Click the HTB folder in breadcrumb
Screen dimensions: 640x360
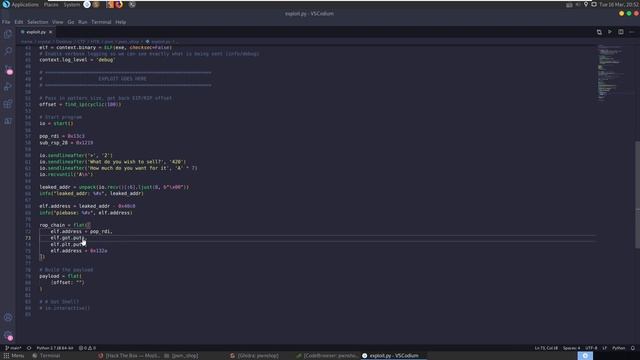95,42
